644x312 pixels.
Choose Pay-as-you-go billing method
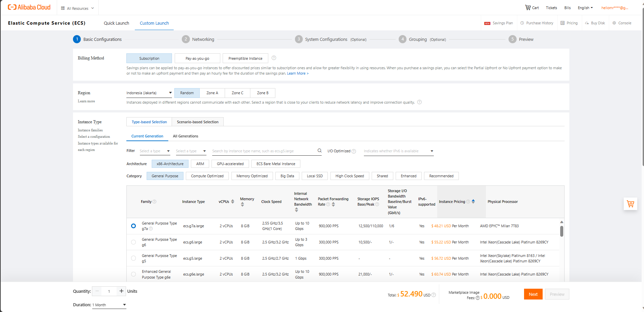pos(197,58)
